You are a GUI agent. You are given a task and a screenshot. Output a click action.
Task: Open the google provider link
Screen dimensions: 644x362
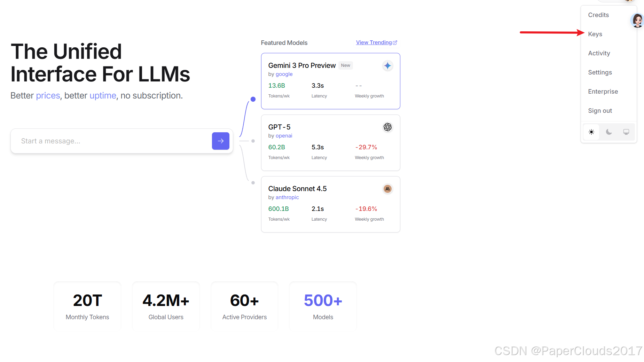[x=284, y=74]
